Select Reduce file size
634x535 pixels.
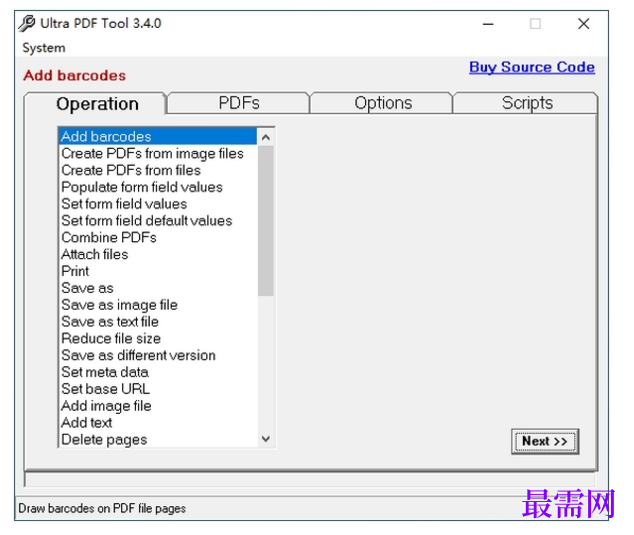(158, 338)
